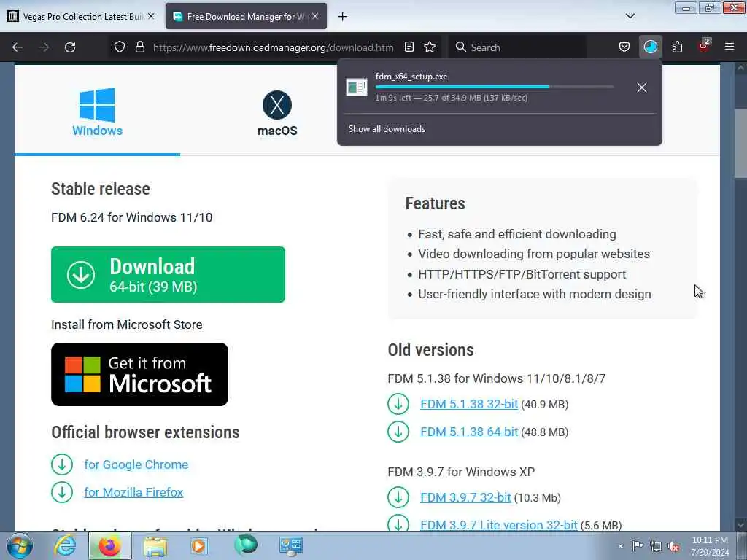Image resolution: width=747 pixels, height=560 pixels.
Task: Open a new browser tab
Action: coord(343,17)
